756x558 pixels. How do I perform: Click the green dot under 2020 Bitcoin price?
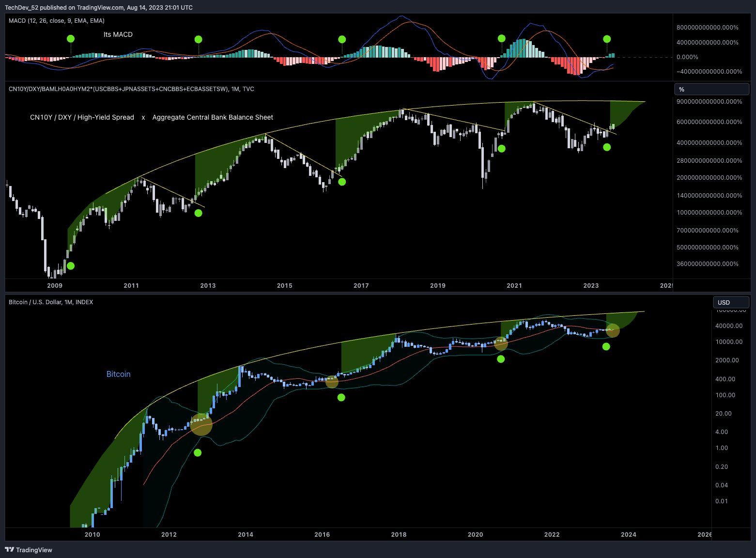click(x=501, y=359)
